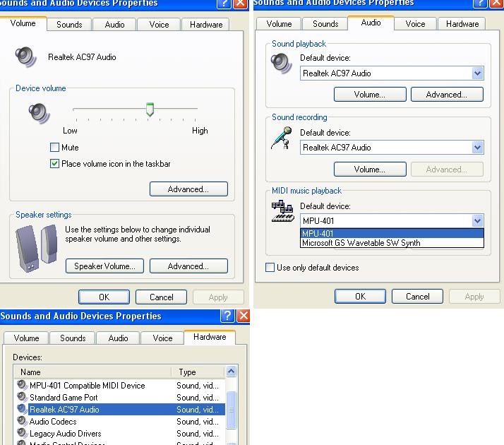Switch to the Audio tab in Volume window
This screenshot has width=504, height=445.
click(114, 25)
